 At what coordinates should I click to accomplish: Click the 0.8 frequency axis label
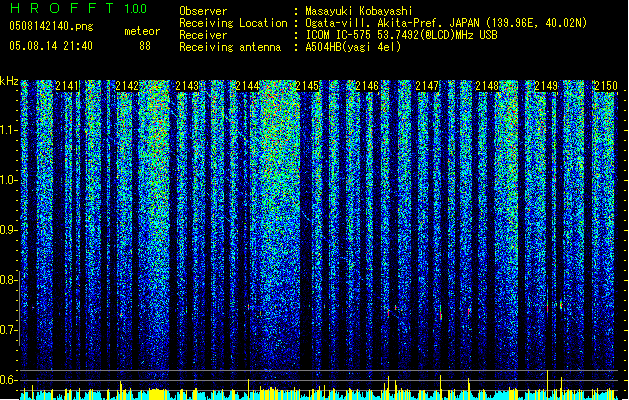pyautogui.click(x=8, y=280)
